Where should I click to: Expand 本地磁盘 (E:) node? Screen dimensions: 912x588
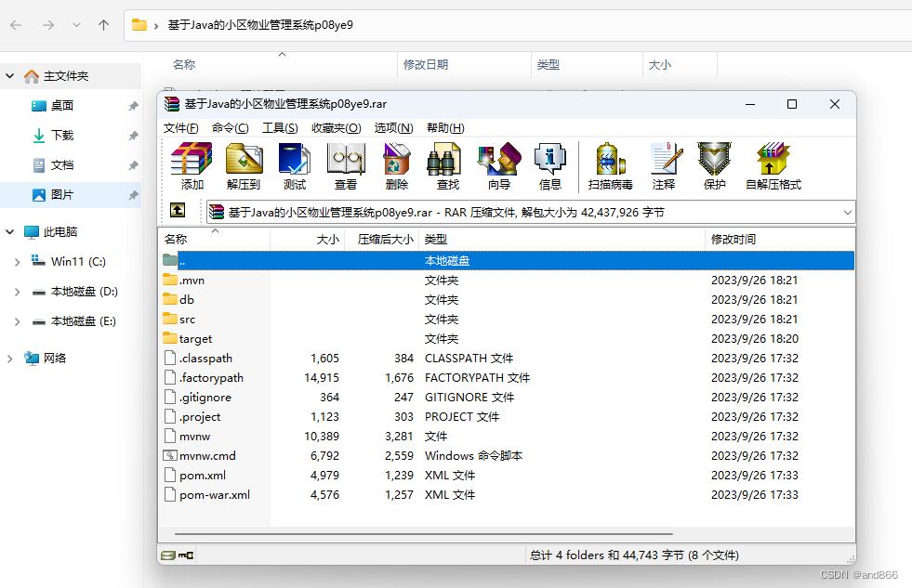(17, 321)
